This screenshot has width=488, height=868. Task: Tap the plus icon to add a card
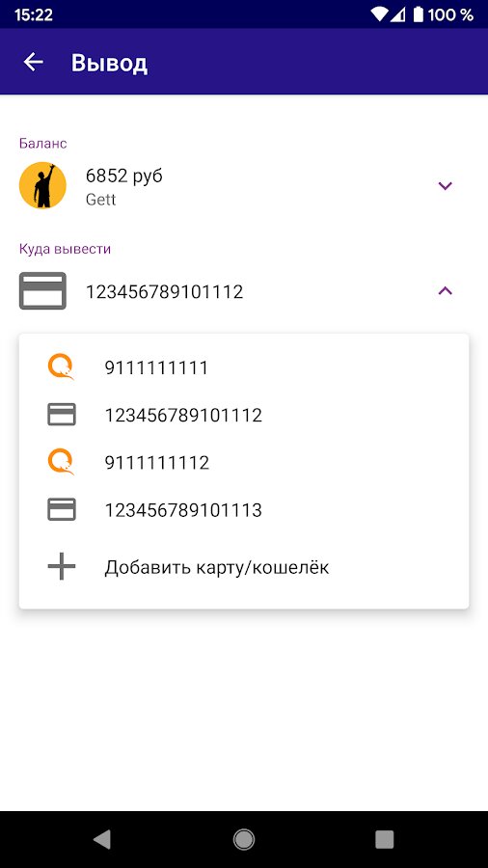click(62, 567)
